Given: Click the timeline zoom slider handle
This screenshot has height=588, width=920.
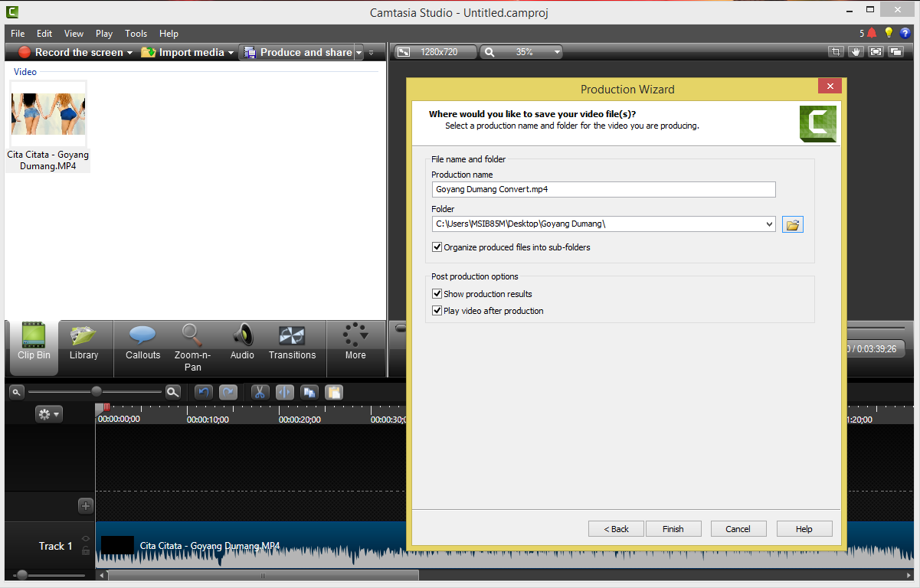Looking at the screenshot, I should tap(97, 392).
